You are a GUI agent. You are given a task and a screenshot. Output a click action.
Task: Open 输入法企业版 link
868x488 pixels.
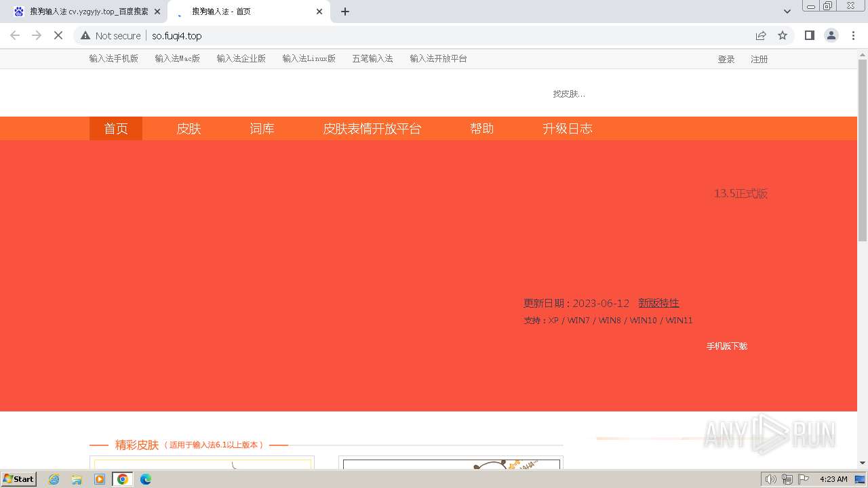tap(241, 58)
